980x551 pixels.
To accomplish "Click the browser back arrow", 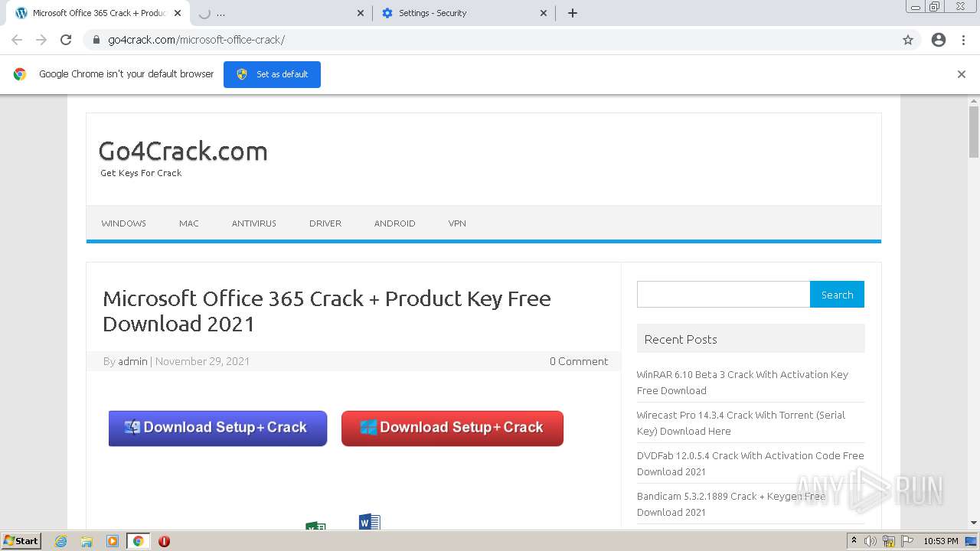I will pos(17,40).
